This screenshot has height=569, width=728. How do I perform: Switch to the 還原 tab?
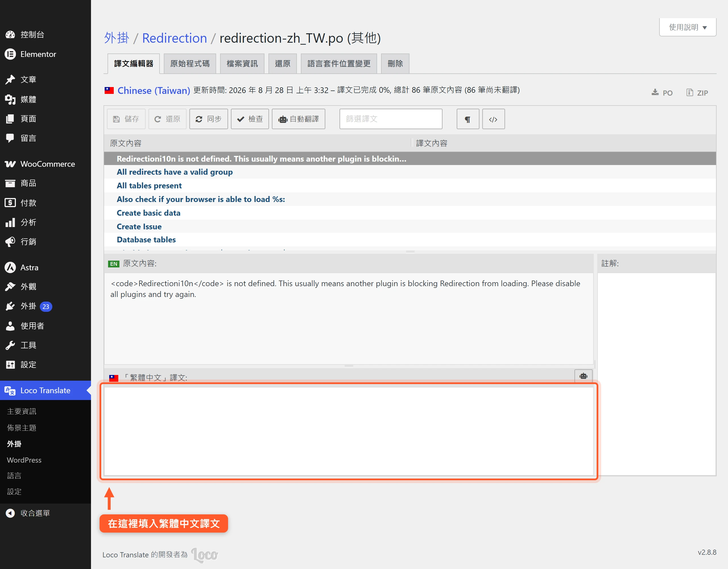[x=283, y=63]
